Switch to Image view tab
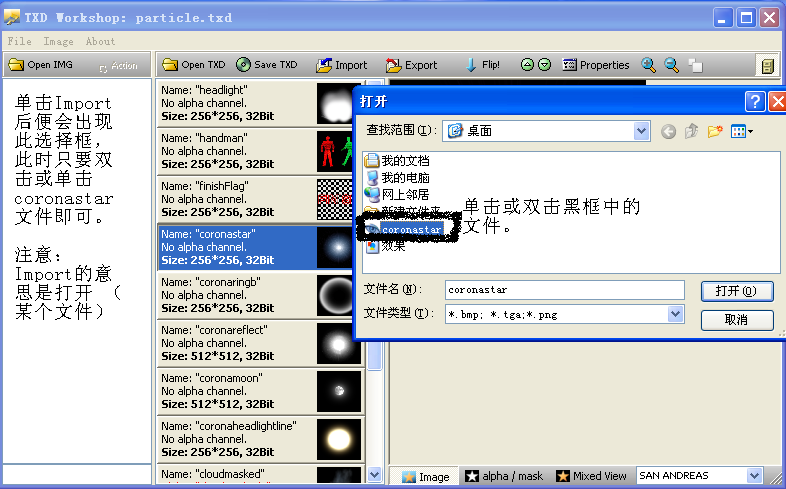786x489 pixels. click(x=426, y=476)
